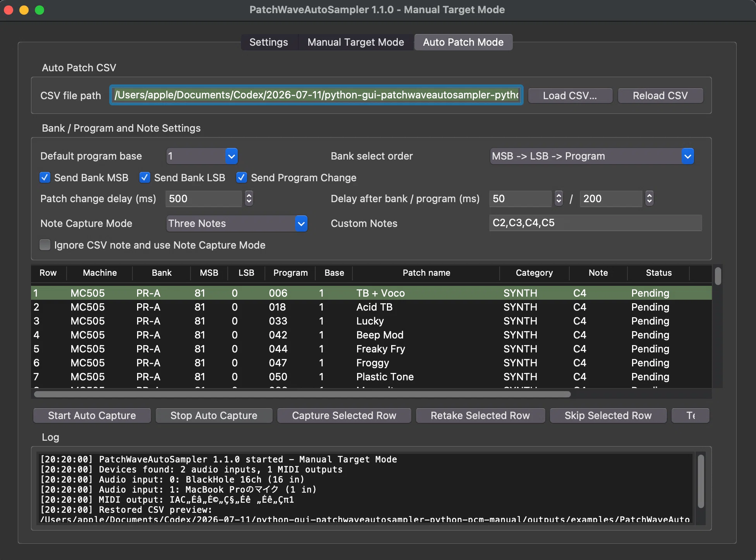Click the Row column header

[x=48, y=273]
